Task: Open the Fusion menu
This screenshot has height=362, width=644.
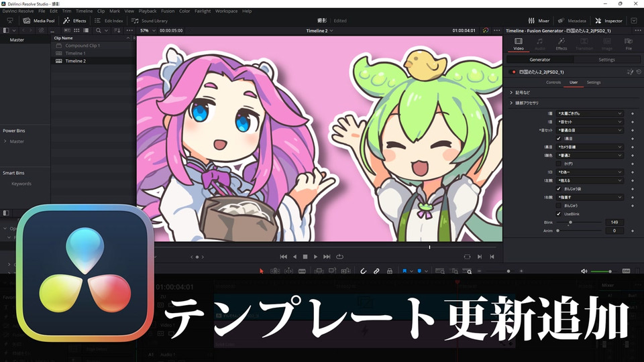Action: tap(168, 11)
